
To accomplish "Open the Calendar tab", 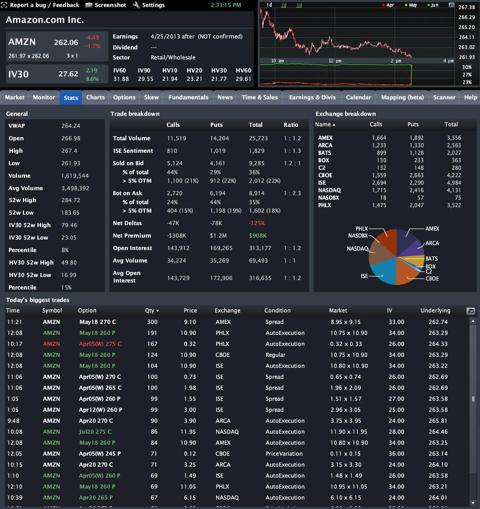I will click(358, 97).
